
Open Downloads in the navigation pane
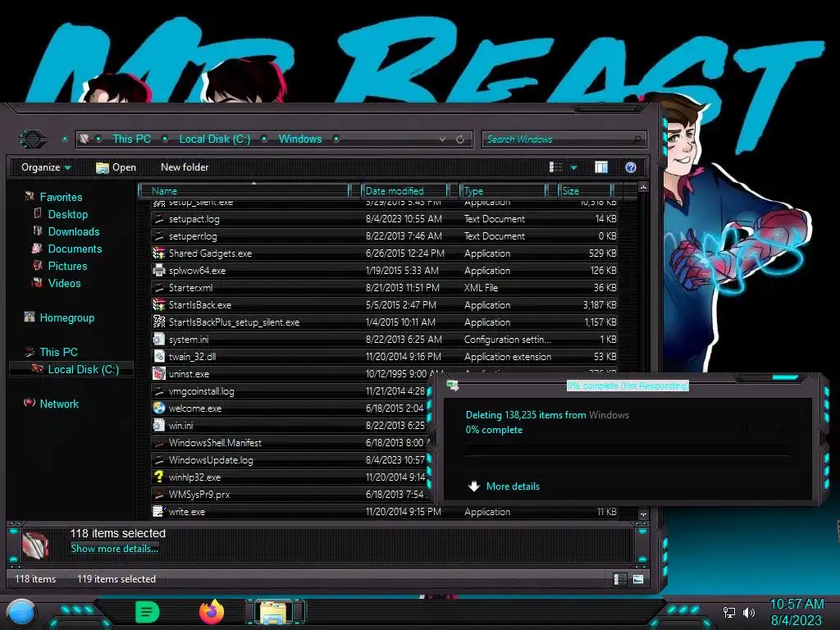[73, 231]
